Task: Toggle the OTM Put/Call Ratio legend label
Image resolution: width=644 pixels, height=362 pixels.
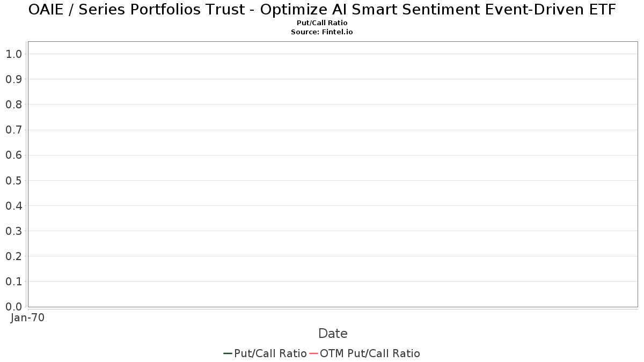Action: (370, 353)
